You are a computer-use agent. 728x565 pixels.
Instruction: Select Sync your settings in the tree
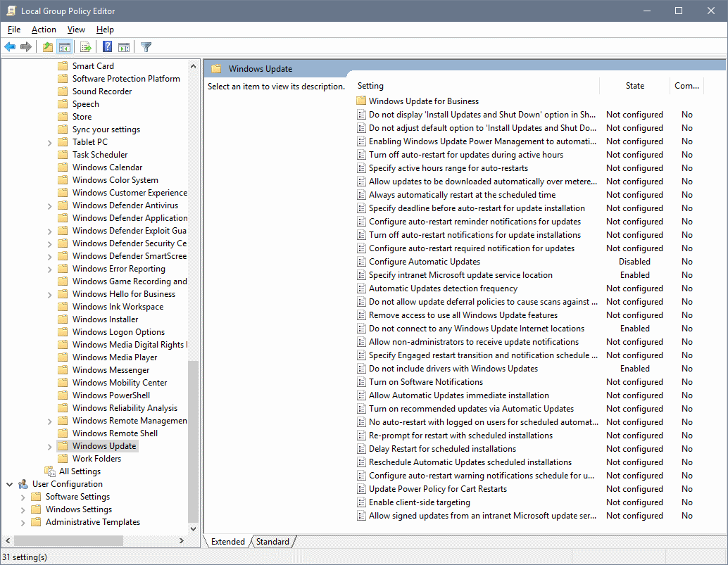point(106,129)
